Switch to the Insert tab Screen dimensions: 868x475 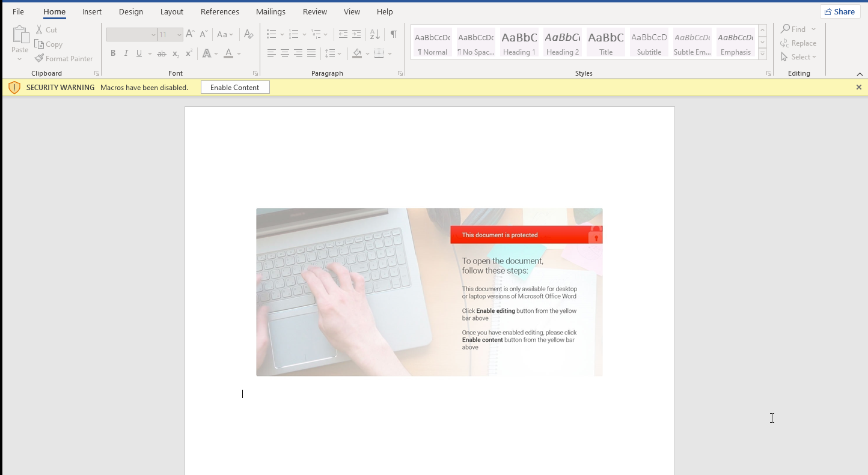[92, 11]
